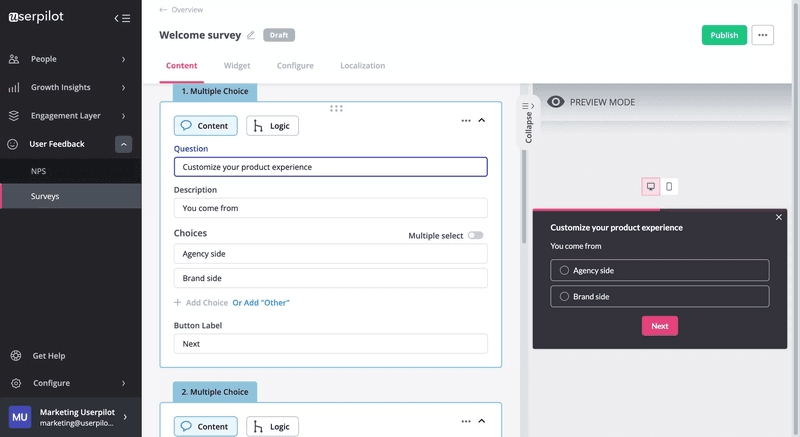Switch preview to mobile view
Image resolution: width=800 pixels, height=437 pixels.
point(669,187)
